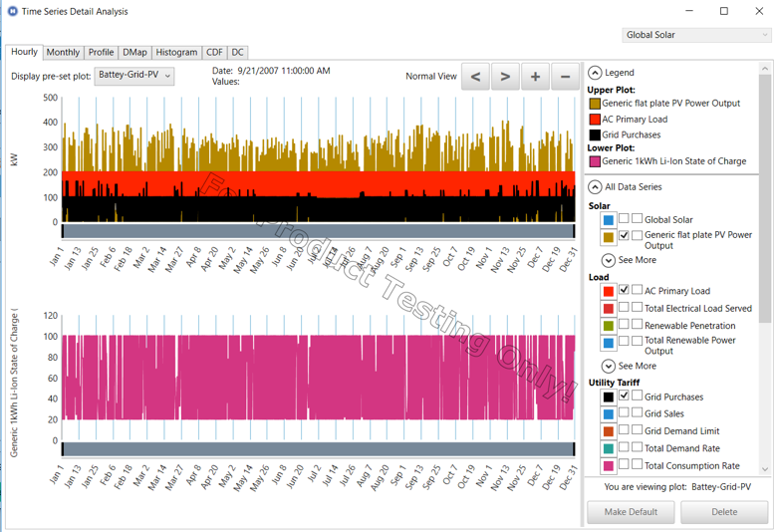777x532 pixels.
Task: Click the Time Series app icon in title bar
Action: tap(12, 11)
